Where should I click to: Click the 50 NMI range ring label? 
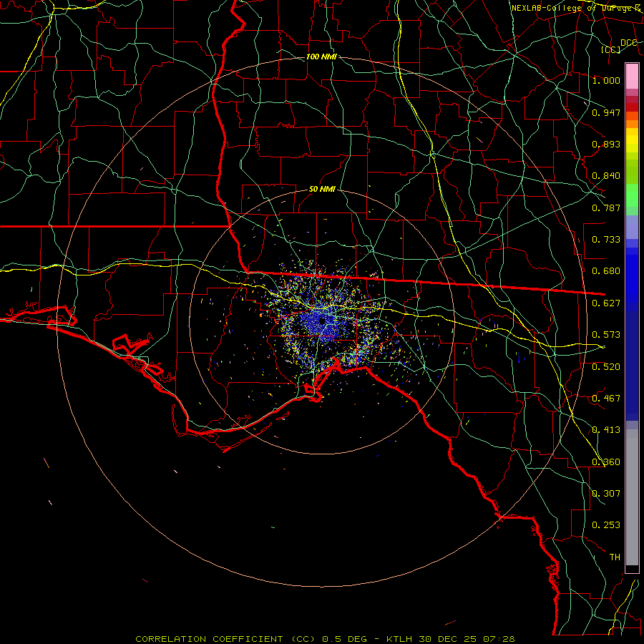coord(322,189)
